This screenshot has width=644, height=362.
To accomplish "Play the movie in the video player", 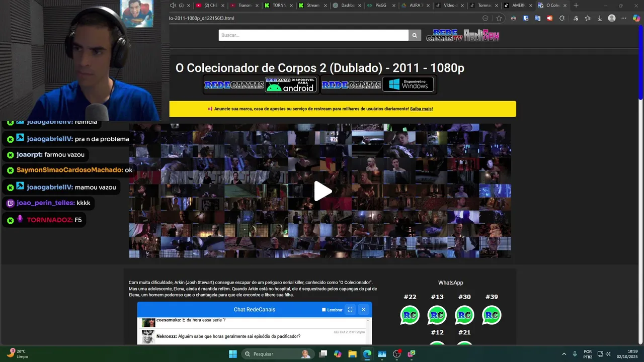I will pyautogui.click(x=323, y=191).
